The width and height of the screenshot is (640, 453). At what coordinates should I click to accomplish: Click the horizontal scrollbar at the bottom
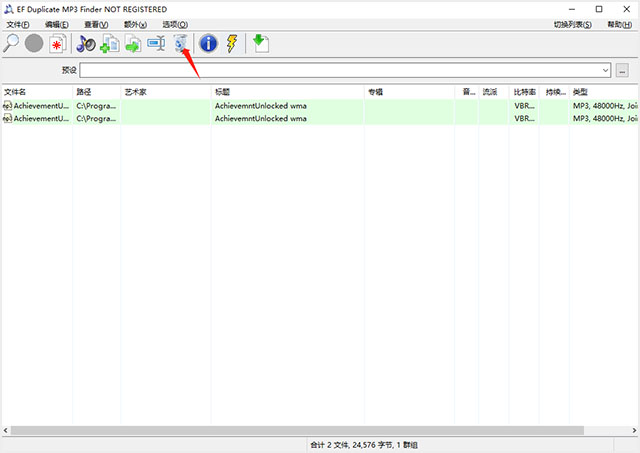coord(300,430)
